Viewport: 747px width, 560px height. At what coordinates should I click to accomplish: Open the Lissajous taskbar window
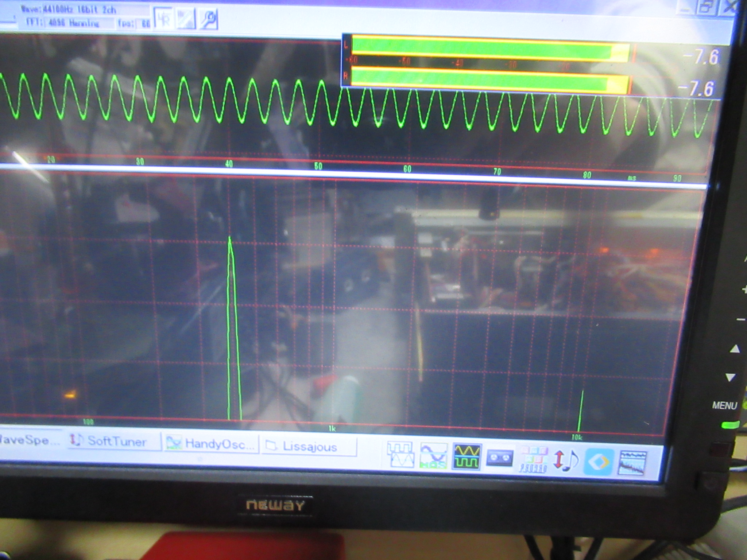click(x=308, y=447)
